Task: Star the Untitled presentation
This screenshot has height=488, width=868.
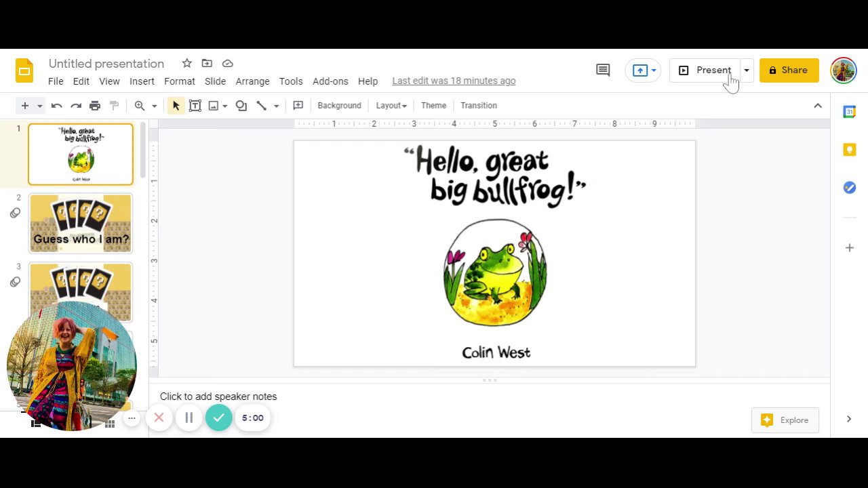Action: coord(186,63)
